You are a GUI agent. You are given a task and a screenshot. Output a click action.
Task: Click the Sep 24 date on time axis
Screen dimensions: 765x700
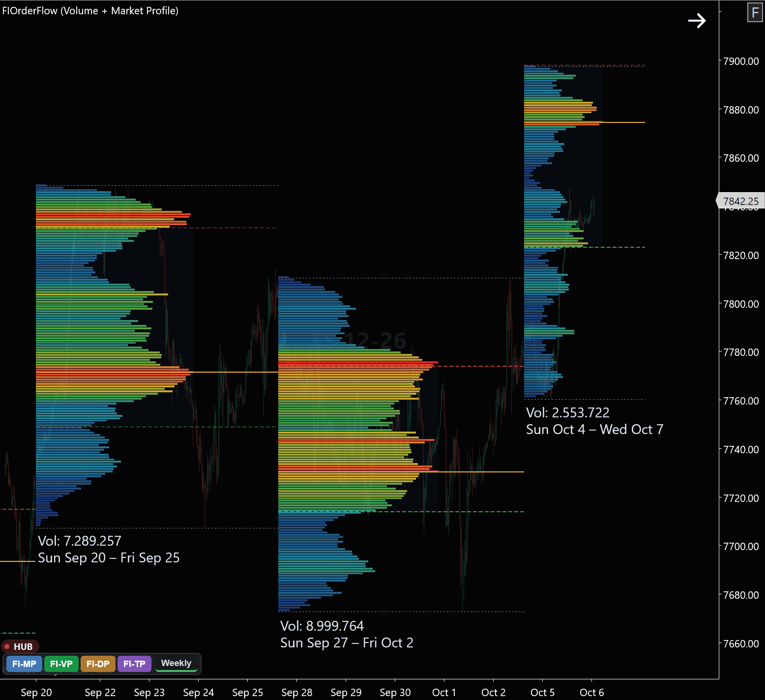tap(199, 692)
